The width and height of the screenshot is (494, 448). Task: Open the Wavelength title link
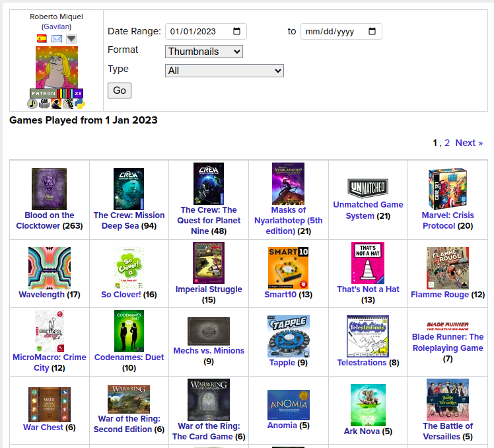click(42, 295)
